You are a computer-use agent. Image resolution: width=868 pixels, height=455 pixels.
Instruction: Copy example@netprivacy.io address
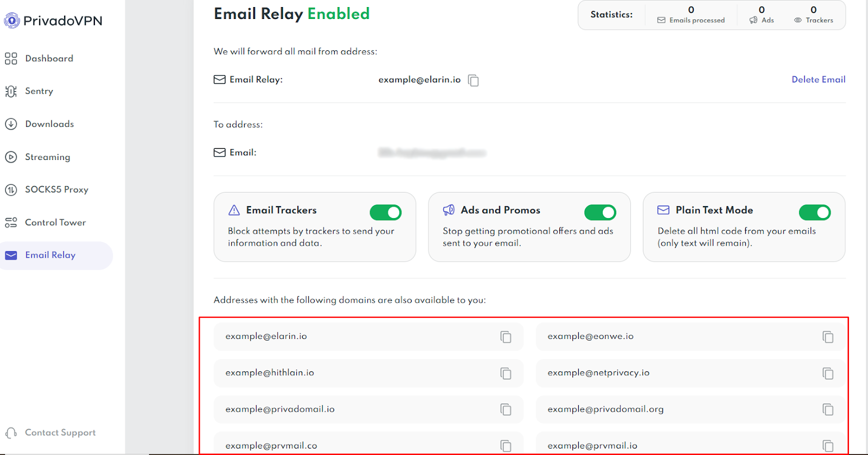tap(828, 373)
